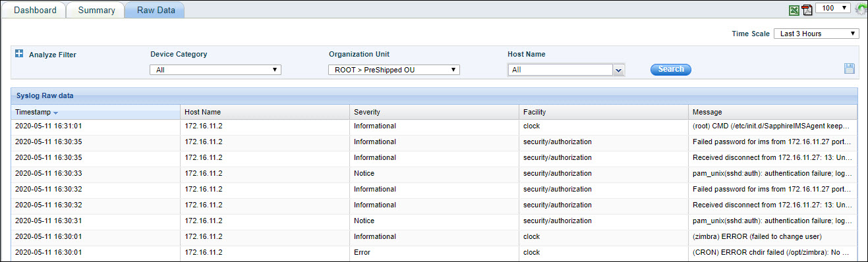
Task: Click into Host Name input field
Action: (560, 70)
